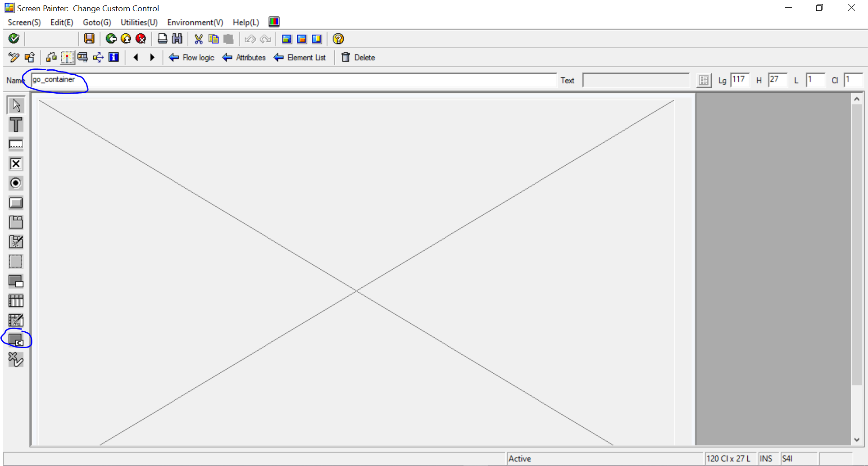Click the green checkmark Enter icon
868x466 pixels.
(14, 39)
